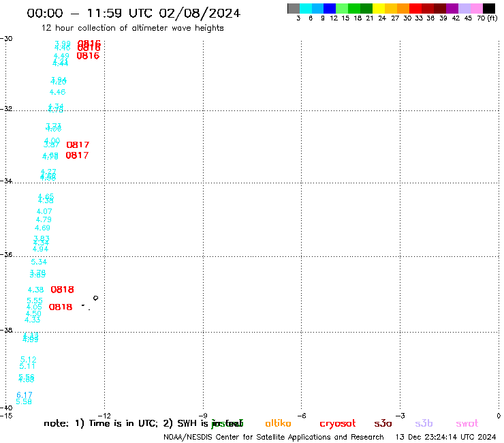This screenshot has height=443, width=504.
Task: Click the latitude axis label -32
Action: click(6, 108)
